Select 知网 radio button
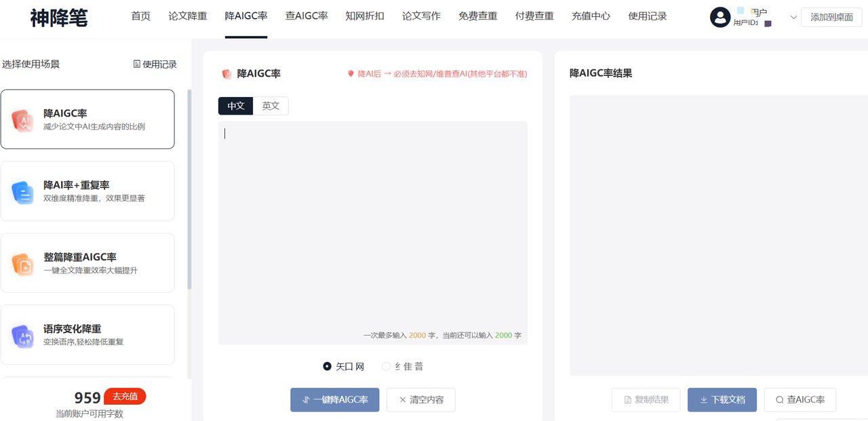 pos(328,366)
